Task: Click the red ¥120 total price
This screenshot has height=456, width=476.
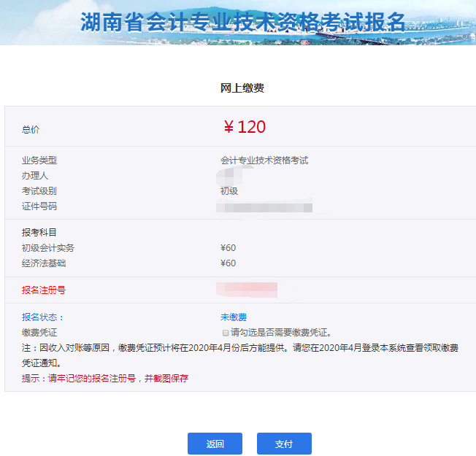Action: [245, 127]
